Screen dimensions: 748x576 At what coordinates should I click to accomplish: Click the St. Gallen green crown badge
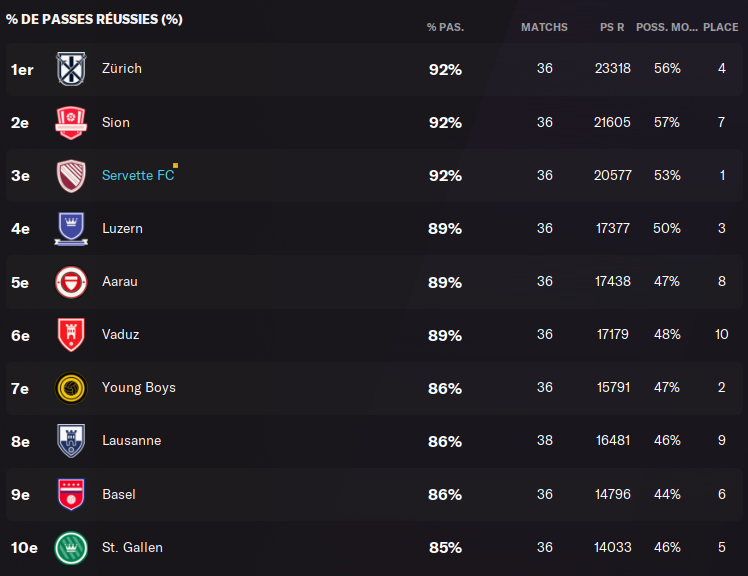pos(71,548)
